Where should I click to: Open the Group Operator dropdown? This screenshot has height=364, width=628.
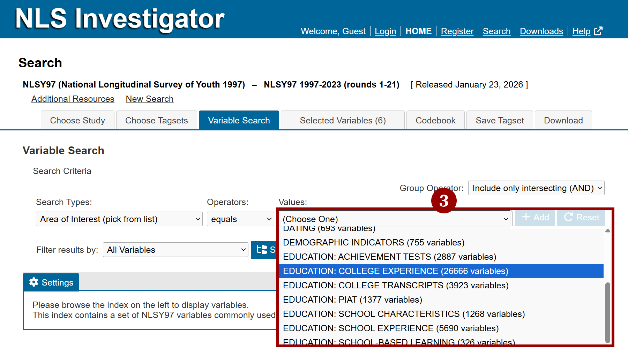pyautogui.click(x=536, y=188)
